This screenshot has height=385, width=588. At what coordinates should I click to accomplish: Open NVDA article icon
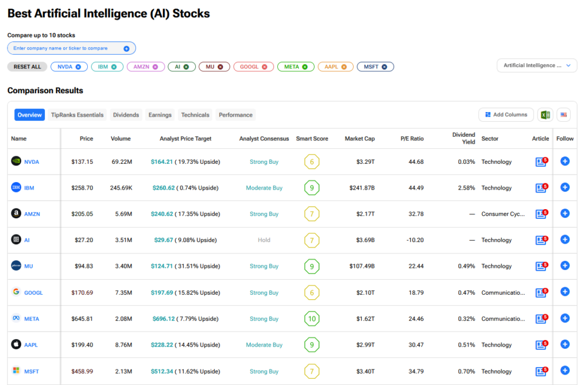541,161
